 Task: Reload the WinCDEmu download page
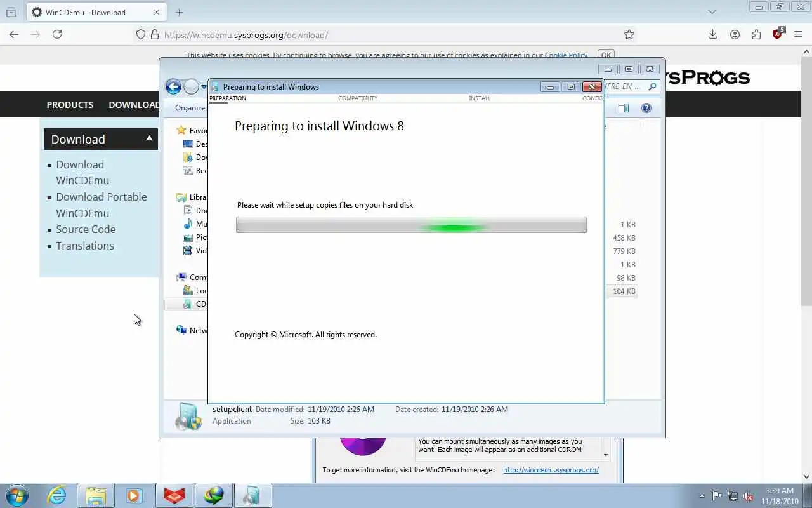coord(57,34)
